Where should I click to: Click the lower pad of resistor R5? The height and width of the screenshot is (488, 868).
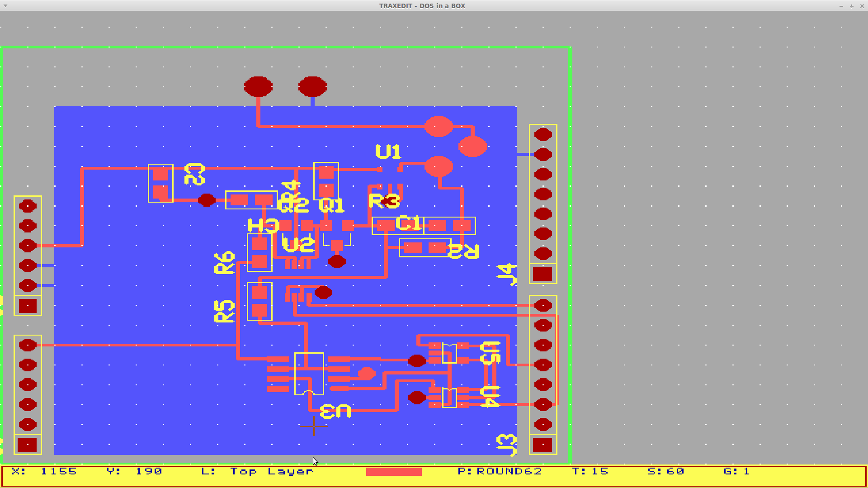coord(259,310)
